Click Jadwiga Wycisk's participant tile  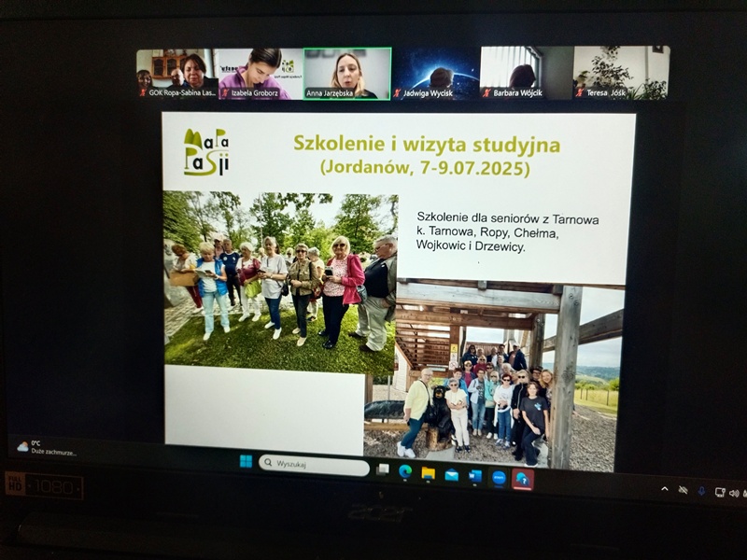[x=435, y=72]
